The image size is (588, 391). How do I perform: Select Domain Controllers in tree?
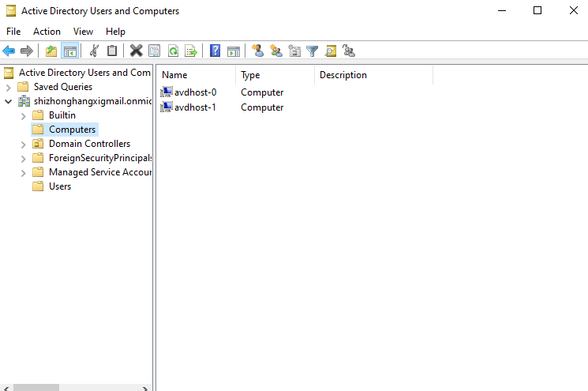(x=89, y=144)
